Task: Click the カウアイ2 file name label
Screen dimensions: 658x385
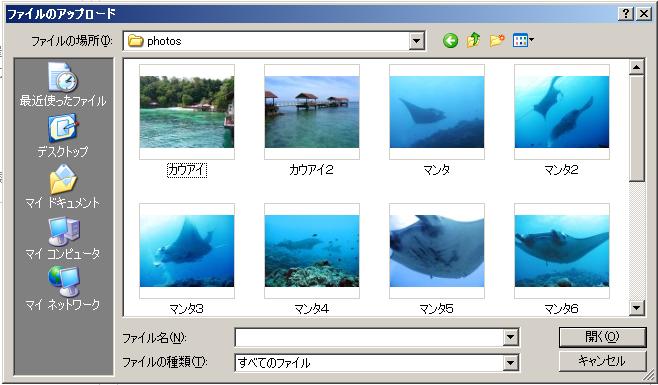Action: [311, 170]
